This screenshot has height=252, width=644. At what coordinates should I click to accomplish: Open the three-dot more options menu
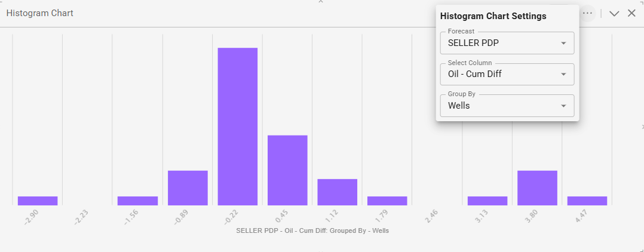click(588, 13)
